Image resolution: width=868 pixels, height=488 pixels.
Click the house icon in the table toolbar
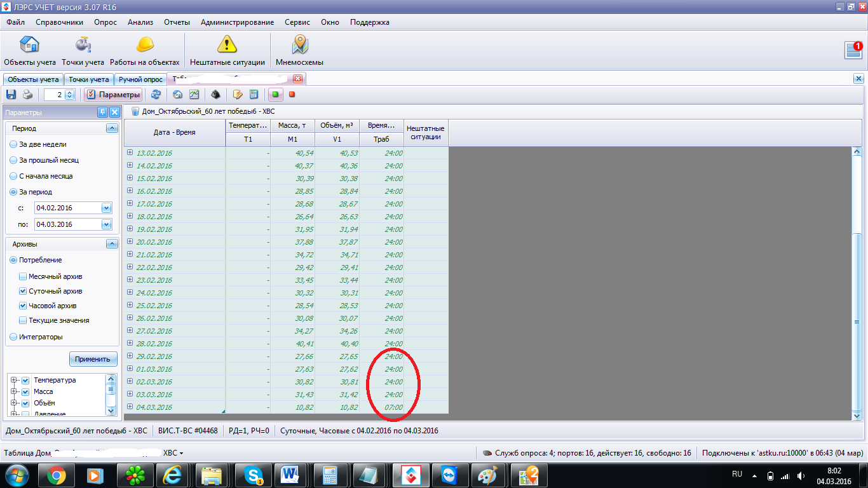click(x=178, y=95)
